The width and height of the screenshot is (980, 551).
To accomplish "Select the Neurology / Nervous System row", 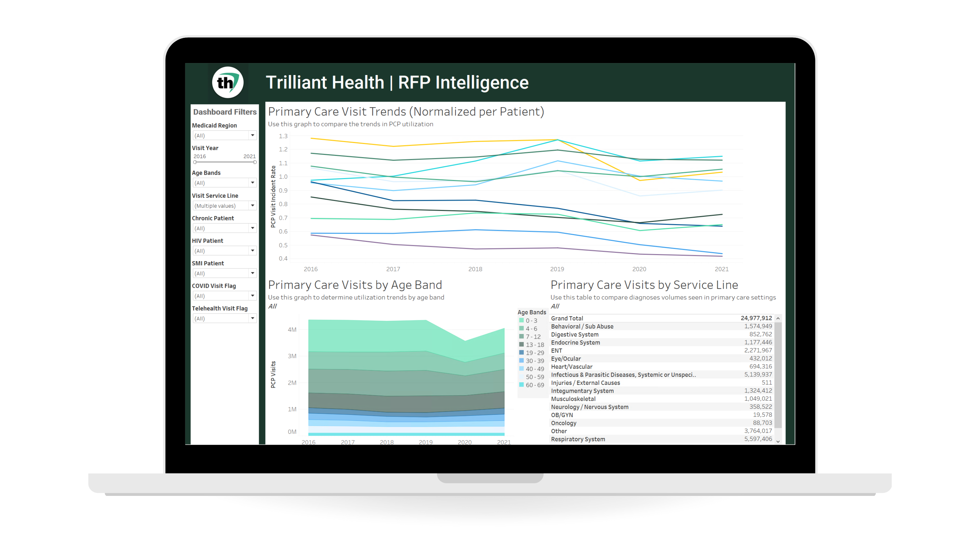I will pos(662,407).
